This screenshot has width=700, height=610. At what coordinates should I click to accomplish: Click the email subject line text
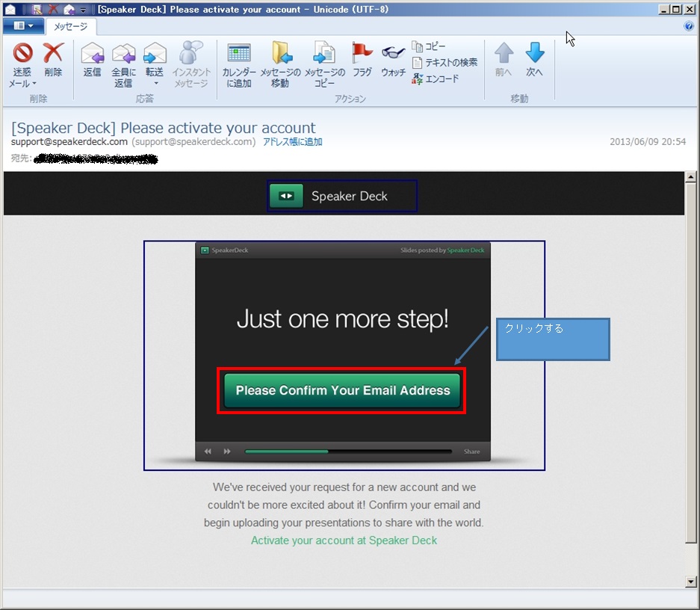[164, 128]
